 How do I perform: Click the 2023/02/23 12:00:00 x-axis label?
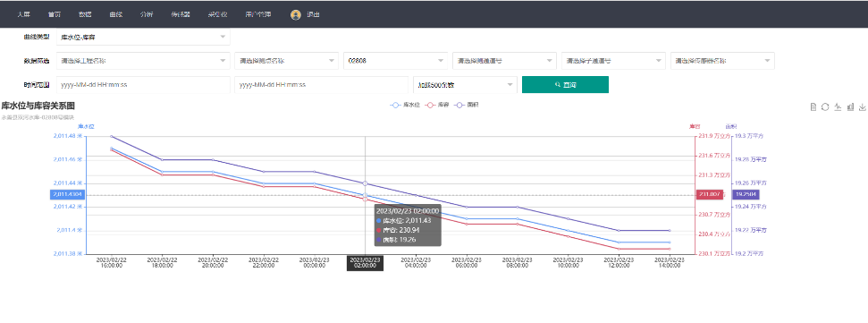point(619,263)
